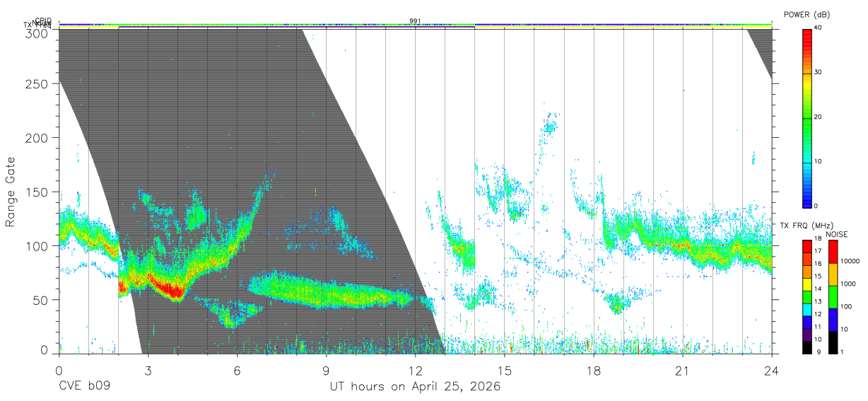Click the 100 label on NOISE scale
This screenshot has height=401, width=868.
pos(846,306)
